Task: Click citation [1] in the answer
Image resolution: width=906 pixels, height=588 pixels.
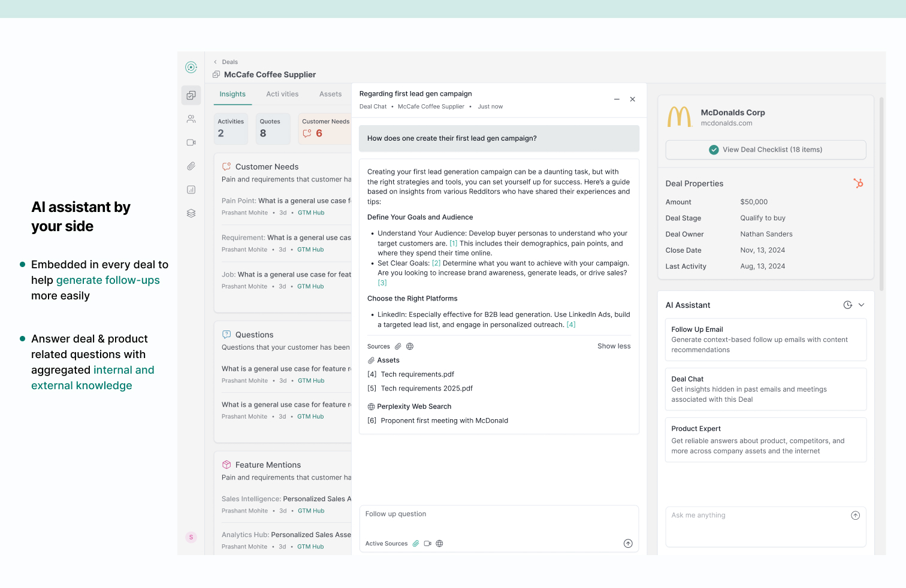Action: [x=454, y=243]
